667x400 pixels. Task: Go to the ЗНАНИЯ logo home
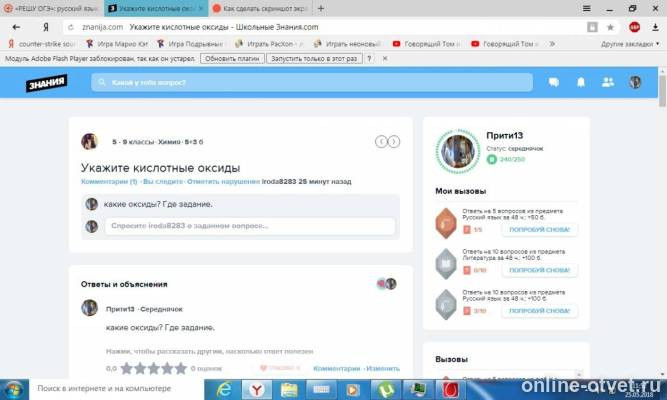pyautogui.click(x=46, y=83)
